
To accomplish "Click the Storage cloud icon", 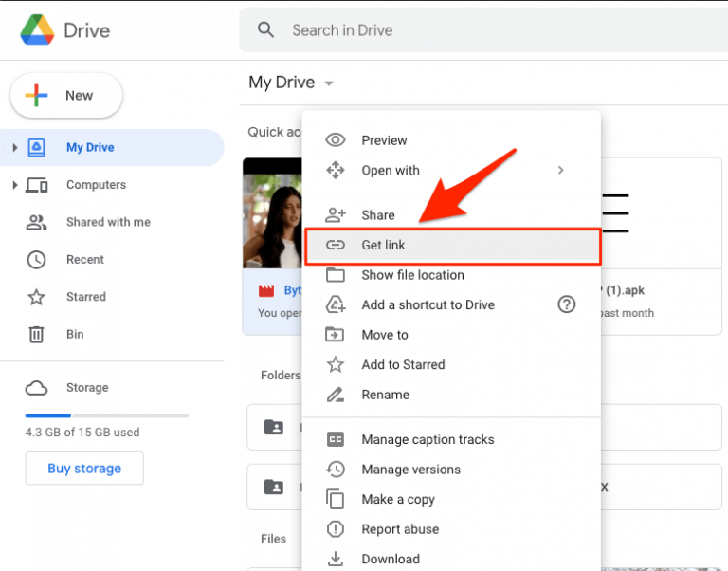I will click(x=36, y=388).
